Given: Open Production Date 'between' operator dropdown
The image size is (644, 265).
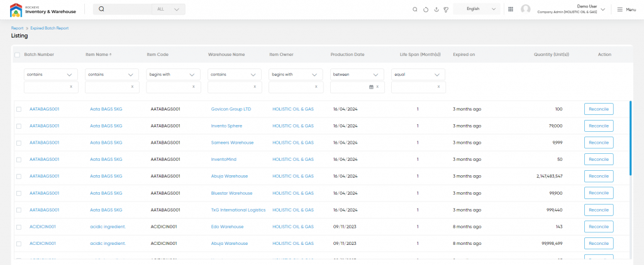Looking at the screenshot, I should (357, 75).
